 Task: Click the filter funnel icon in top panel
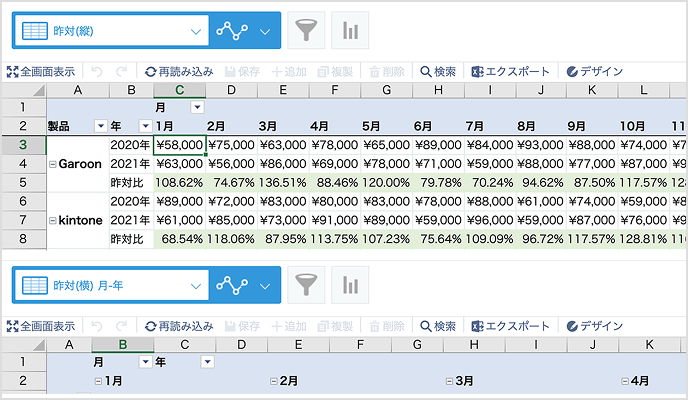[306, 31]
